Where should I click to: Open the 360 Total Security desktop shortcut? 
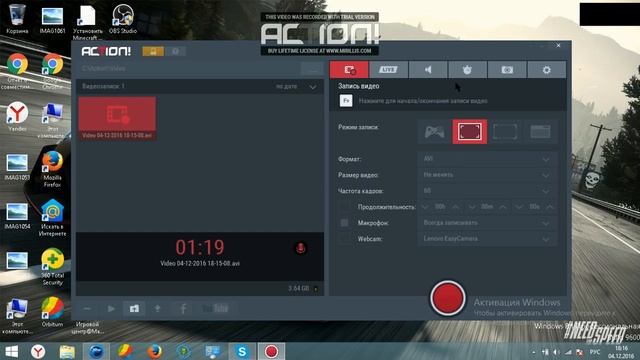tap(52, 266)
